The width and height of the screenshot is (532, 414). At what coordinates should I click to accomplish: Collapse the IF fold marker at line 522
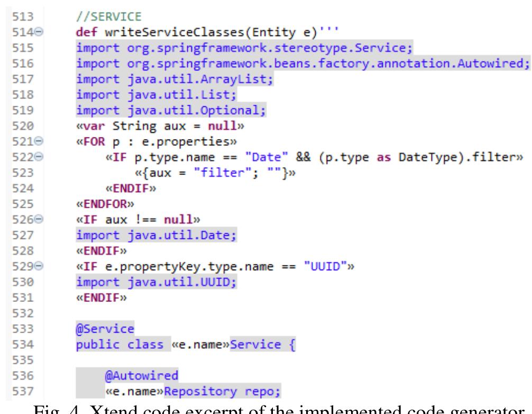[39, 157]
